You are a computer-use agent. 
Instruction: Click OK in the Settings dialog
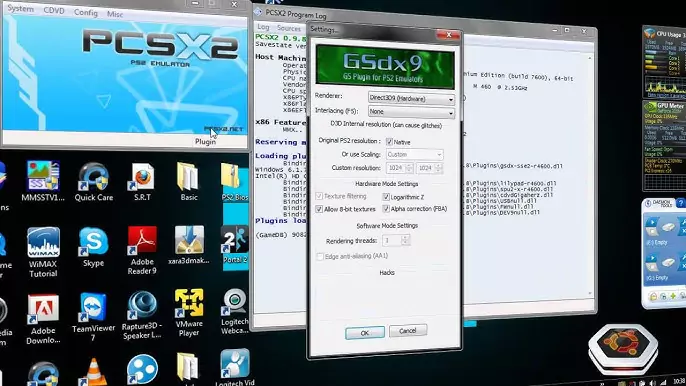point(365,333)
